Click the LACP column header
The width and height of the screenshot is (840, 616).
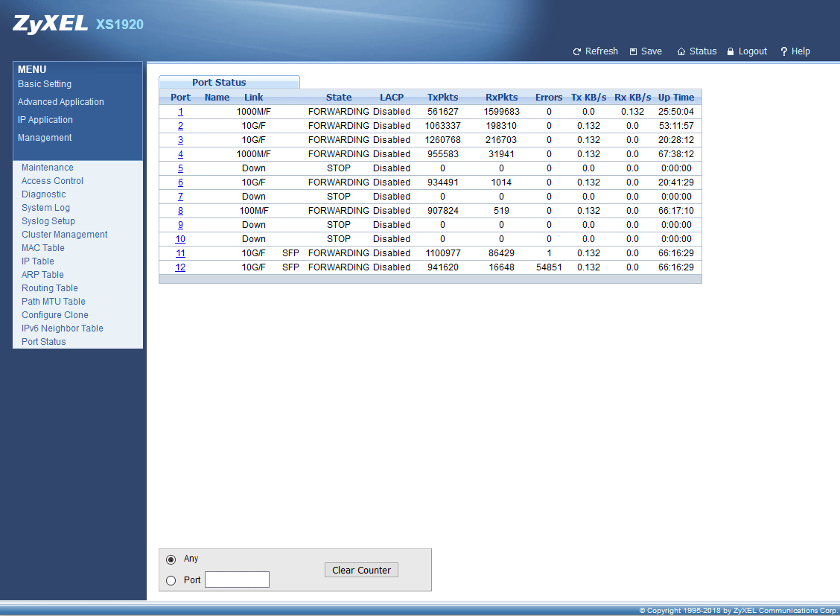pyautogui.click(x=392, y=98)
